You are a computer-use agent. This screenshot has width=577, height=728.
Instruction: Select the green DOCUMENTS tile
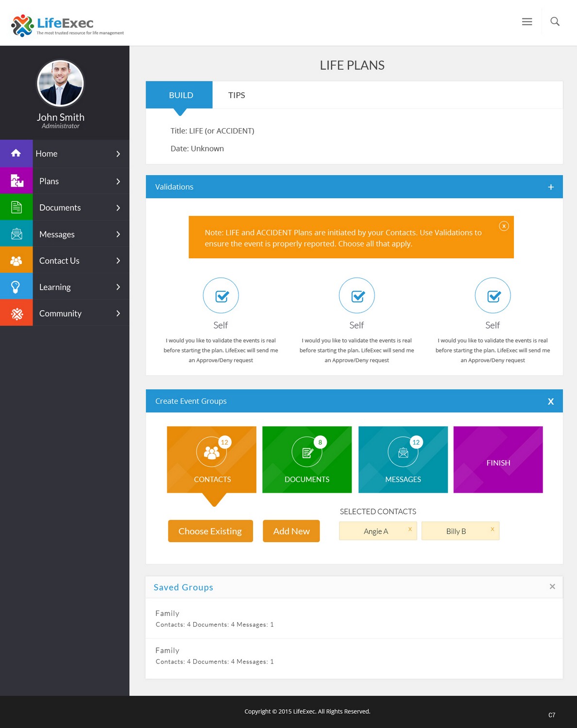coord(307,460)
